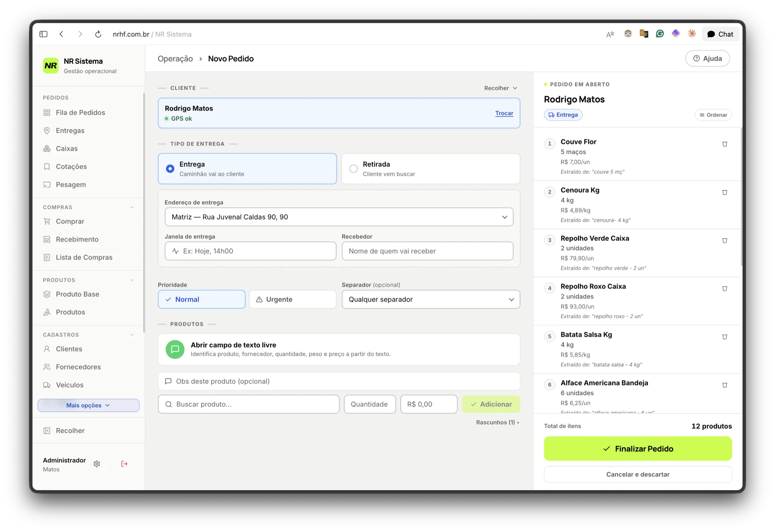Remove Repolho Verde Caixa with trash icon
Screen dimensions: 775x532
click(725, 240)
